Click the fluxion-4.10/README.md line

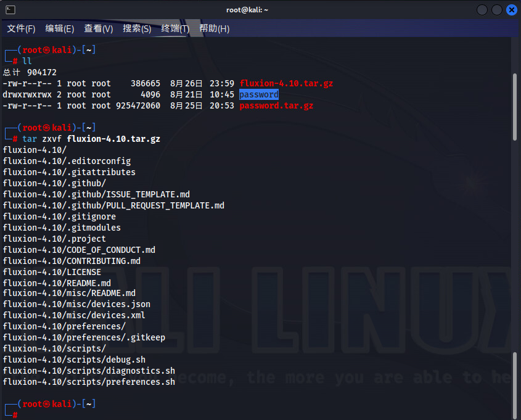click(x=57, y=283)
